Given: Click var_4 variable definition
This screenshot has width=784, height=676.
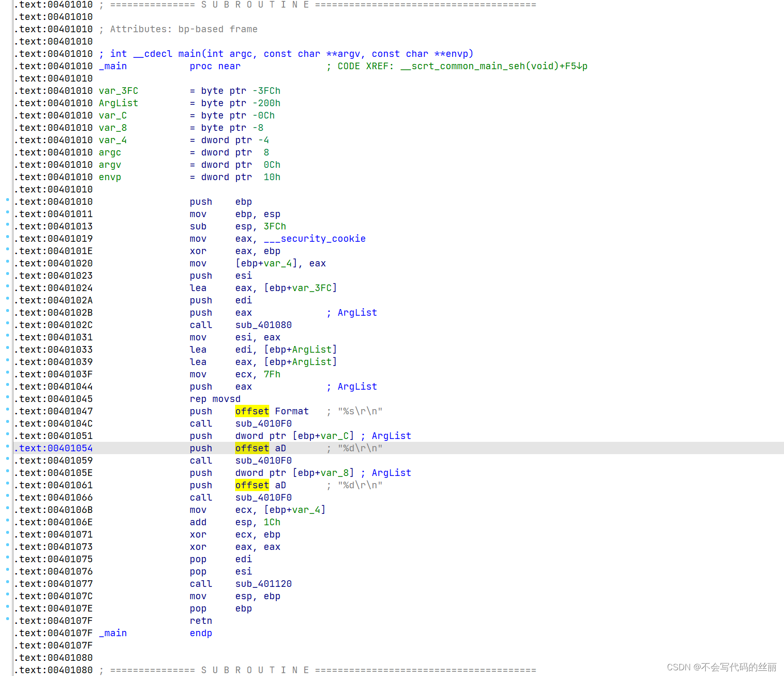Looking at the screenshot, I should pos(184,140).
